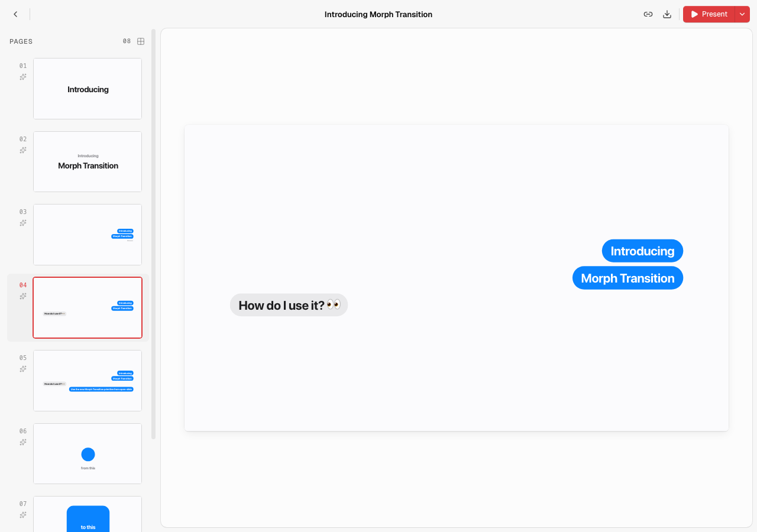Open transition settings for page 03
The width and height of the screenshot is (757, 532).
tap(23, 223)
